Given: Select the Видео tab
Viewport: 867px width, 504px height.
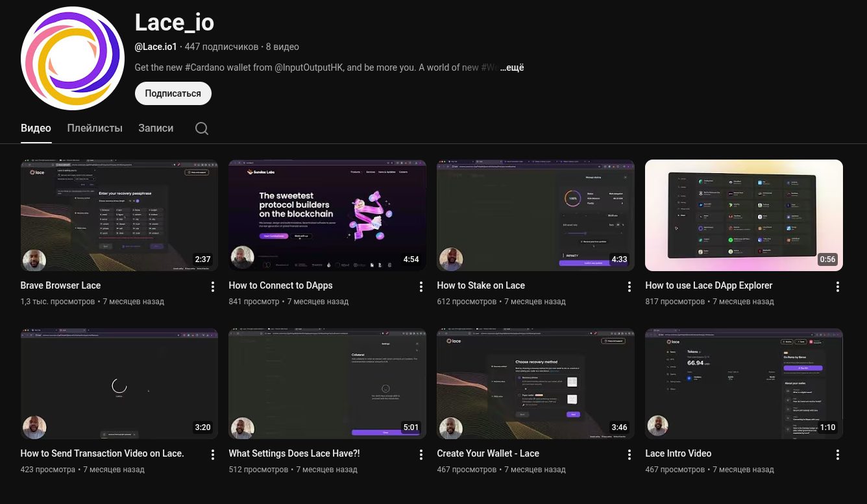Looking at the screenshot, I should (x=36, y=128).
